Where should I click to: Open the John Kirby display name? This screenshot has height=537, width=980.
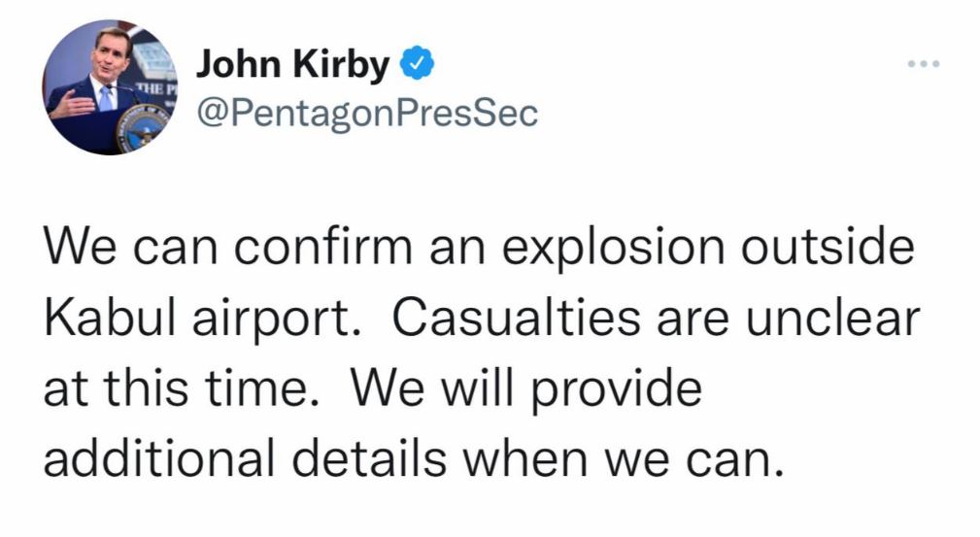click(x=292, y=64)
